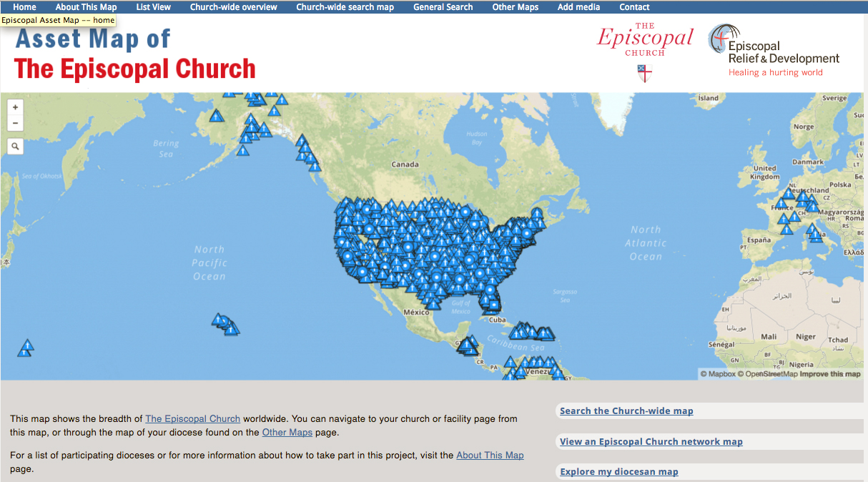The height and width of the screenshot is (482, 868).
Task: Open the Contact page
Action: [634, 7]
